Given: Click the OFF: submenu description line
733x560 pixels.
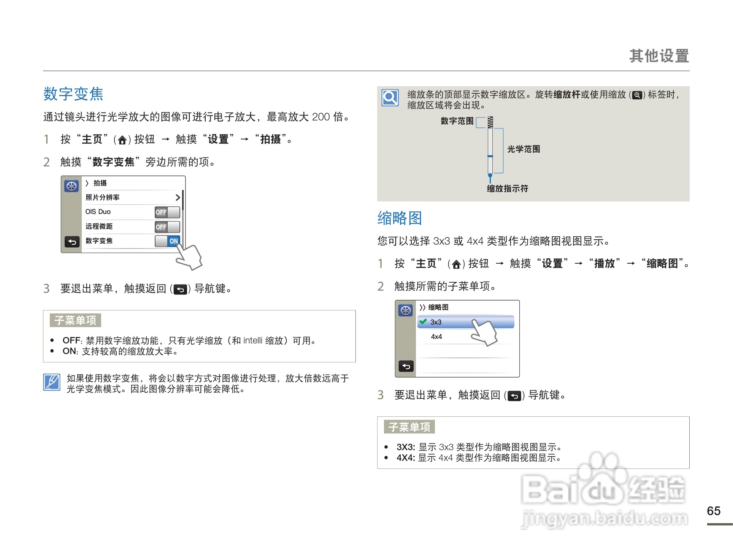Looking at the screenshot, I should coord(189,340).
